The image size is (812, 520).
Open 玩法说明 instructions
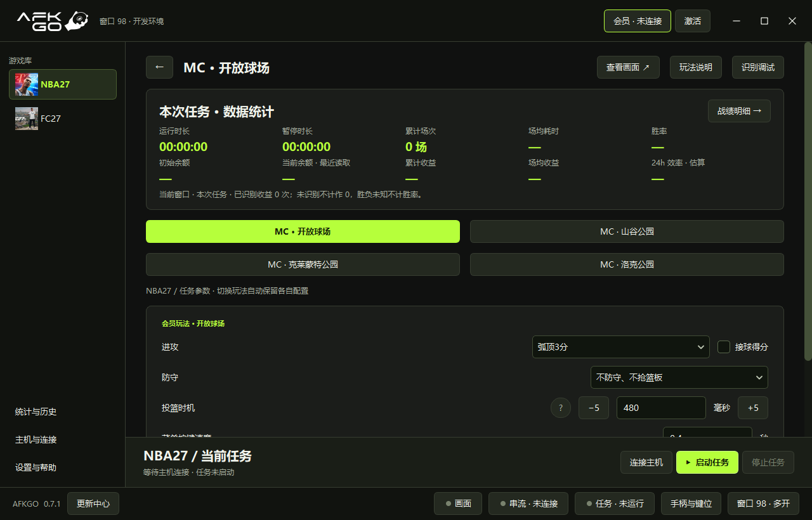coord(696,67)
